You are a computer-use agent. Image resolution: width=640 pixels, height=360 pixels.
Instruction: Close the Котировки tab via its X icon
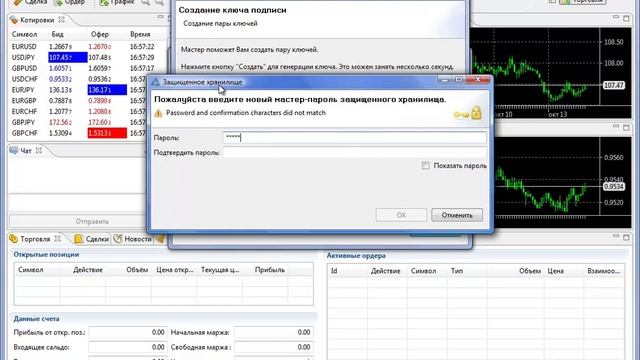[61, 20]
